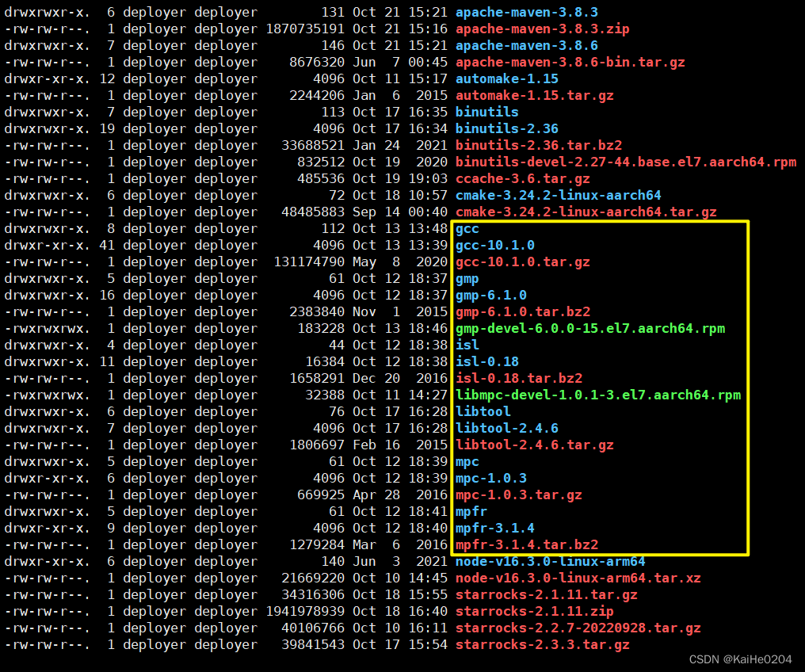
Task: Click the isl directory name
Action: 467,345
